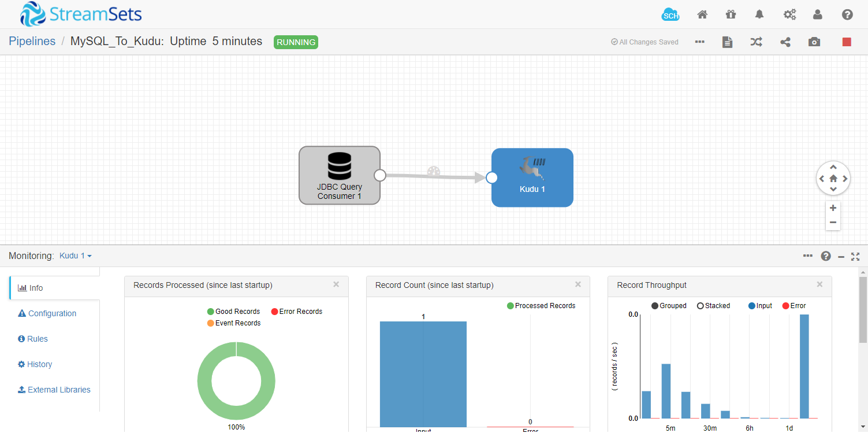Open the Package Manager gift icon

pos(731,14)
